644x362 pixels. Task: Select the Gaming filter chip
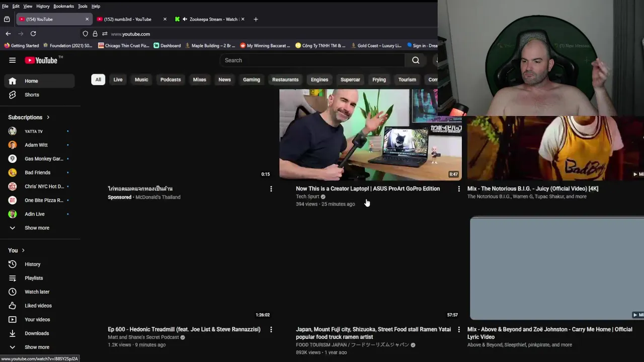click(252, 79)
